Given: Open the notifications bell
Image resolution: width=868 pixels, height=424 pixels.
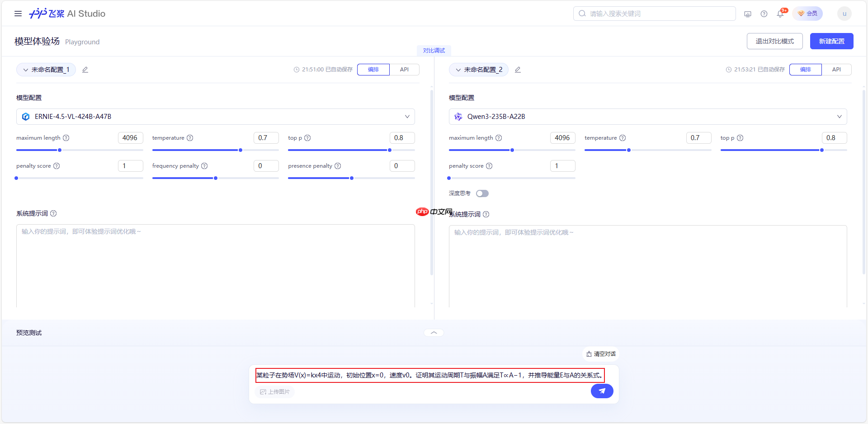Looking at the screenshot, I should pyautogui.click(x=779, y=14).
